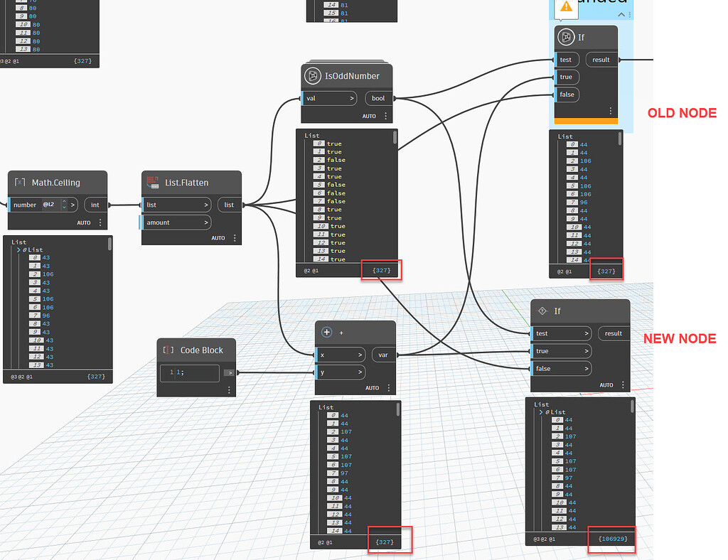Click the orange warning icon above old If node
Screen dimensions: 728x560
[566, 6]
